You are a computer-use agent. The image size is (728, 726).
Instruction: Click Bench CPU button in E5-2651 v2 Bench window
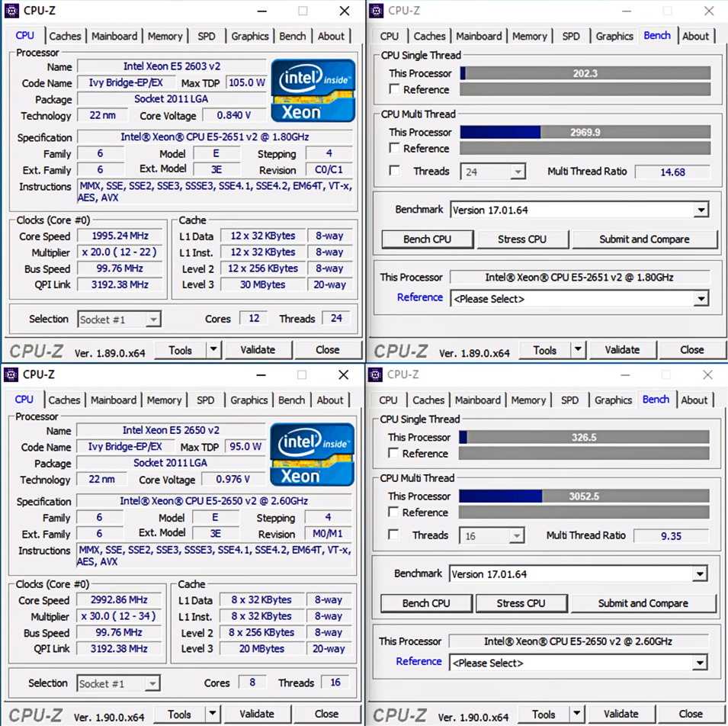tap(427, 239)
